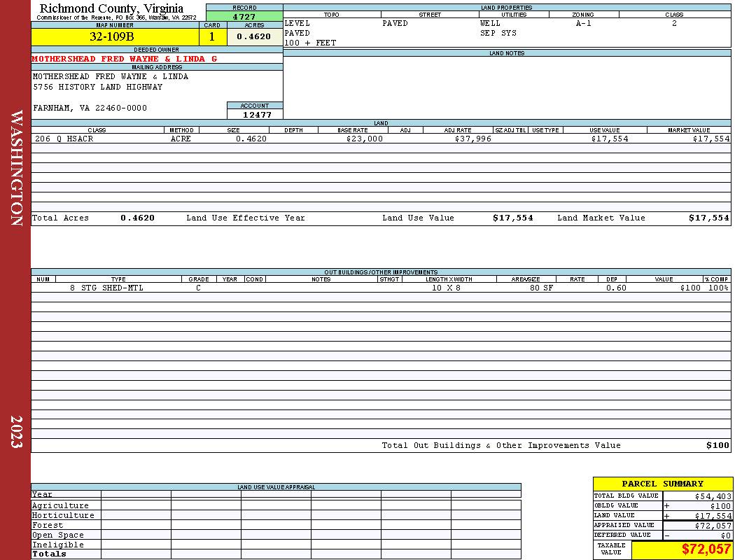Select the 100 + FEET topo entry
Screen dimensions: 735x560
point(310,43)
